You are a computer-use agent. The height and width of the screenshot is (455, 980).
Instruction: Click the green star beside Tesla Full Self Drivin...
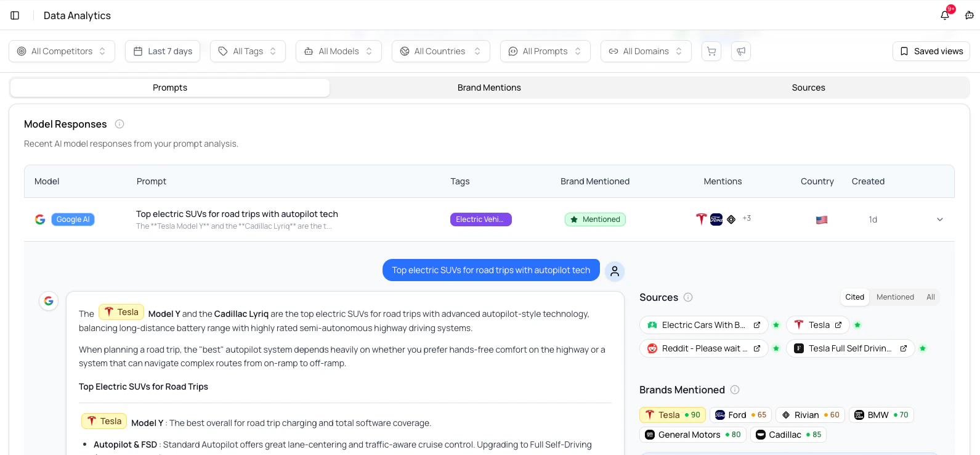[923, 348]
